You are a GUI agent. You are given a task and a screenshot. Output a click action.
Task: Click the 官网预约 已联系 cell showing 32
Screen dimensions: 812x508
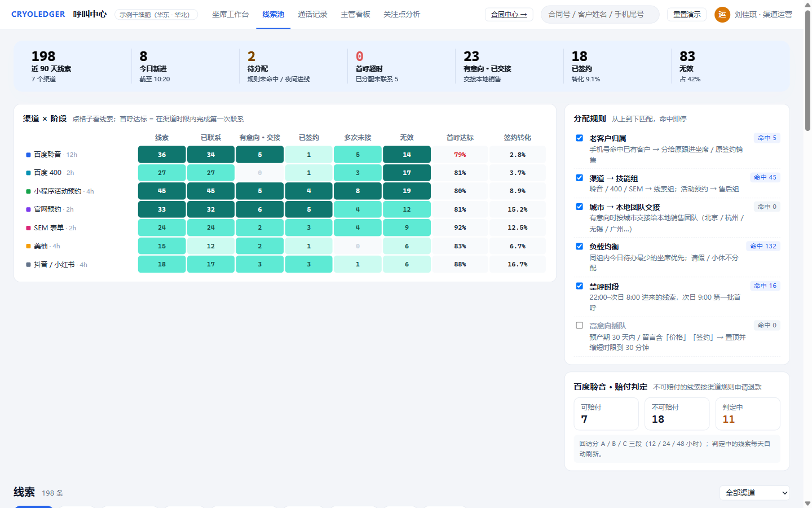point(211,209)
